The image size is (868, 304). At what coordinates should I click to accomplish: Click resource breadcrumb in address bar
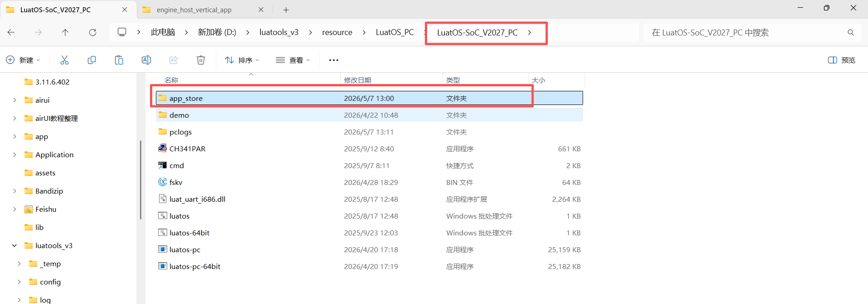[x=337, y=32]
